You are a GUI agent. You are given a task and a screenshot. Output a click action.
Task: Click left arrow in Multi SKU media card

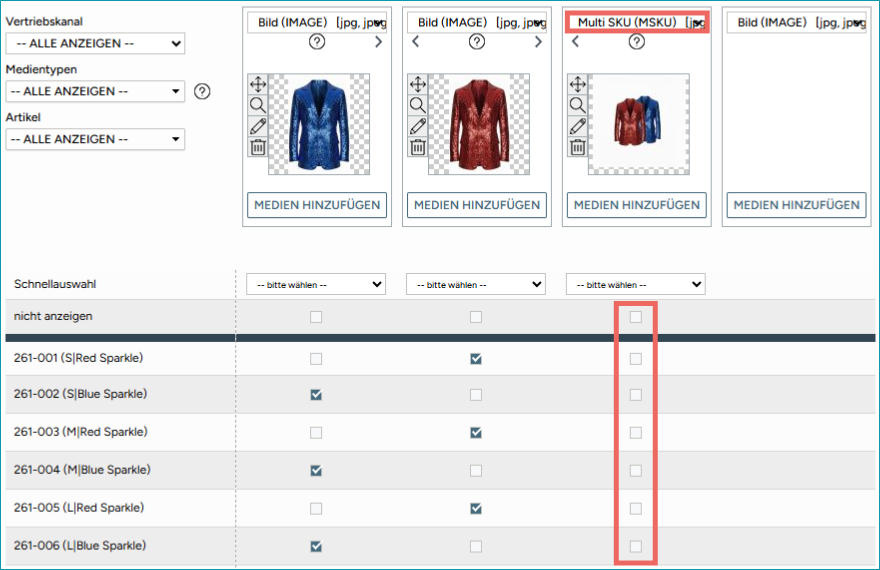pyautogui.click(x=575, y=42)
